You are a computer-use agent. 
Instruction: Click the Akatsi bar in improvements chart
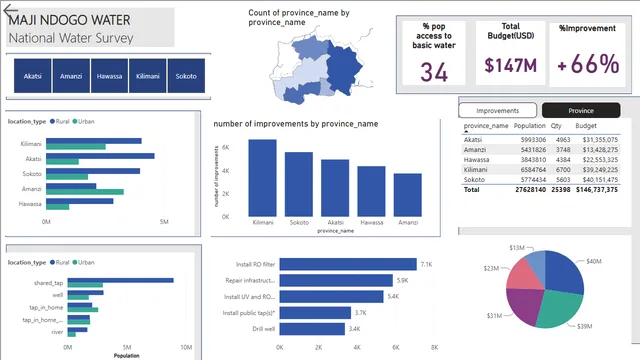click(x=335, y=188)
